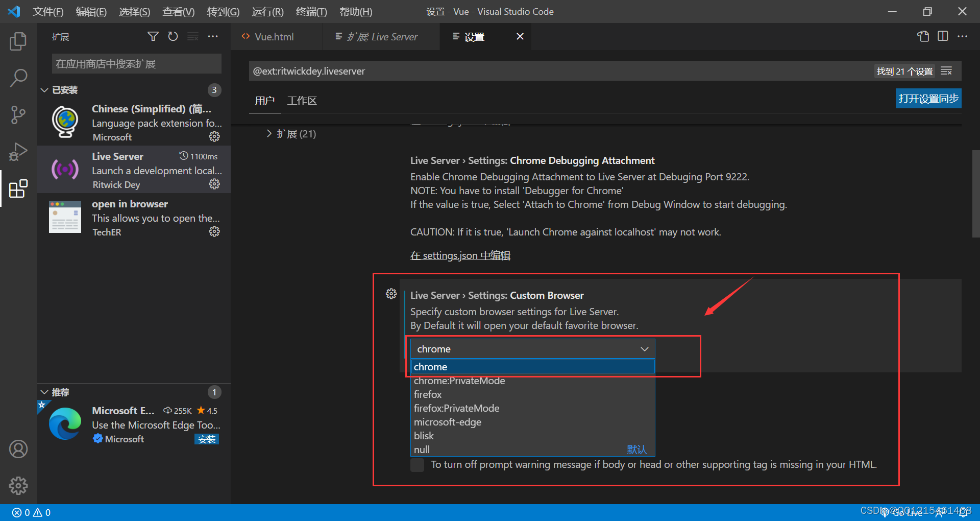Choose null default option

point(532,449)
